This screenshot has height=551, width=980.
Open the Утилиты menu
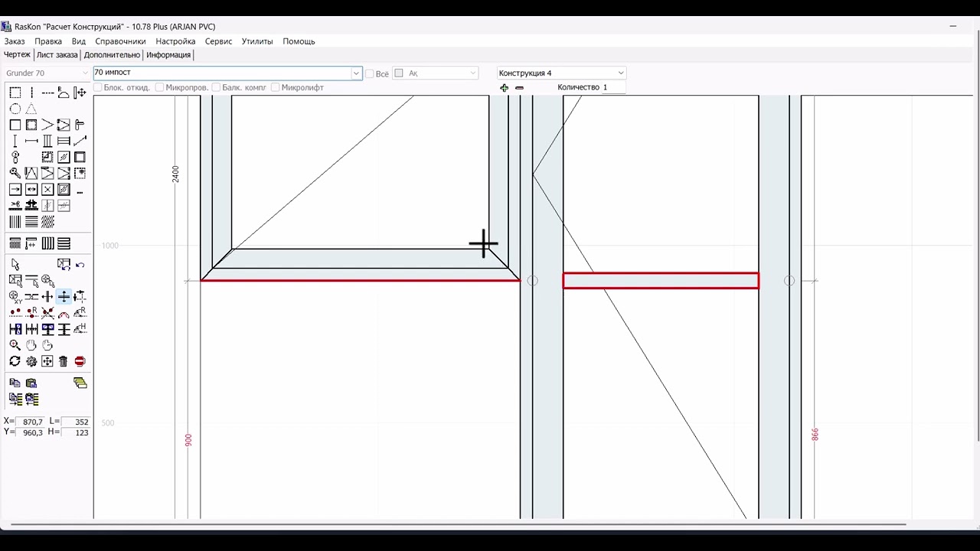(x=257, y=41)
